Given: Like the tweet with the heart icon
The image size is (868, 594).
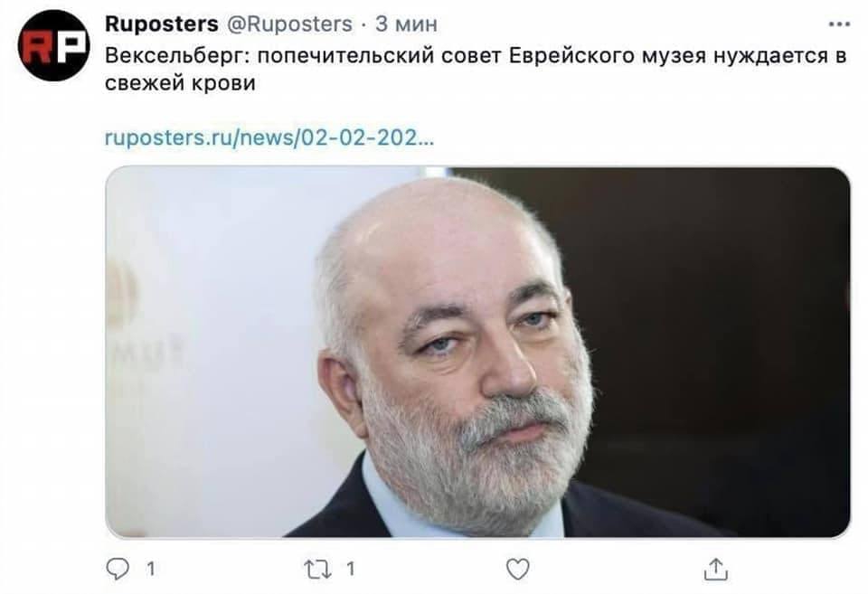Looking at the screenshot, I should click(517, 569).
